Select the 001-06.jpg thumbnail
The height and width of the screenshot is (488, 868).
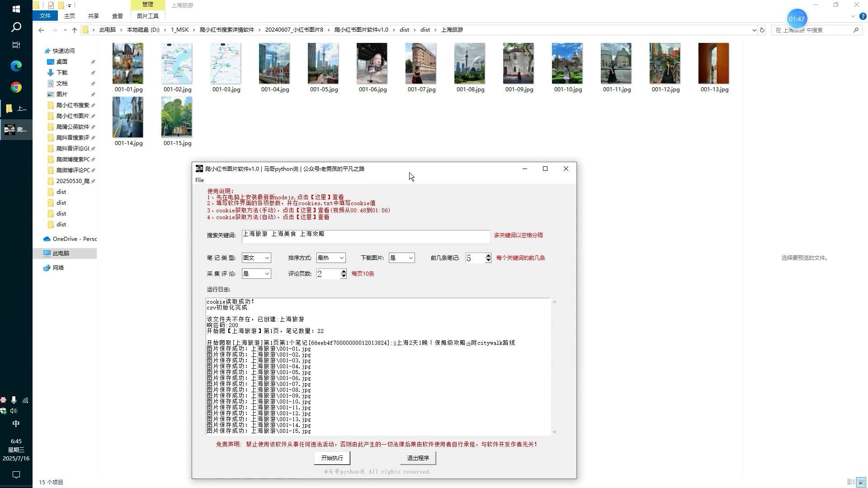[372, 64]
